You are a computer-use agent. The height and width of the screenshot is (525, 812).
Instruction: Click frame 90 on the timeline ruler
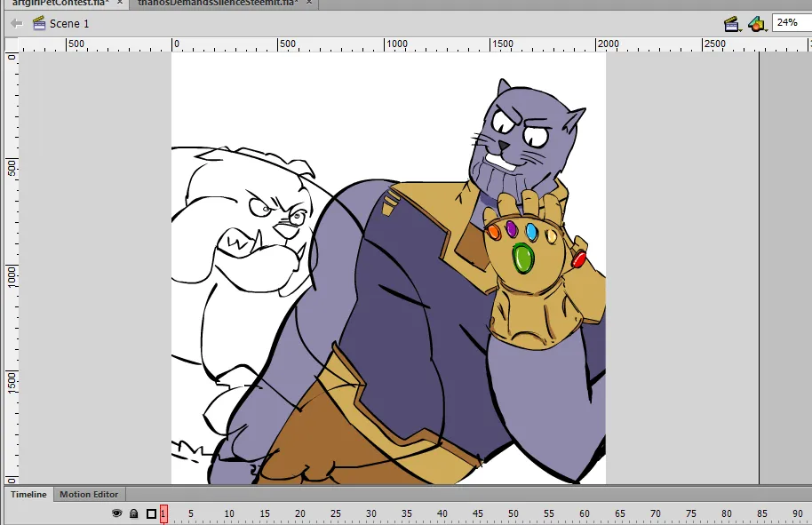[x=798, y=513]
